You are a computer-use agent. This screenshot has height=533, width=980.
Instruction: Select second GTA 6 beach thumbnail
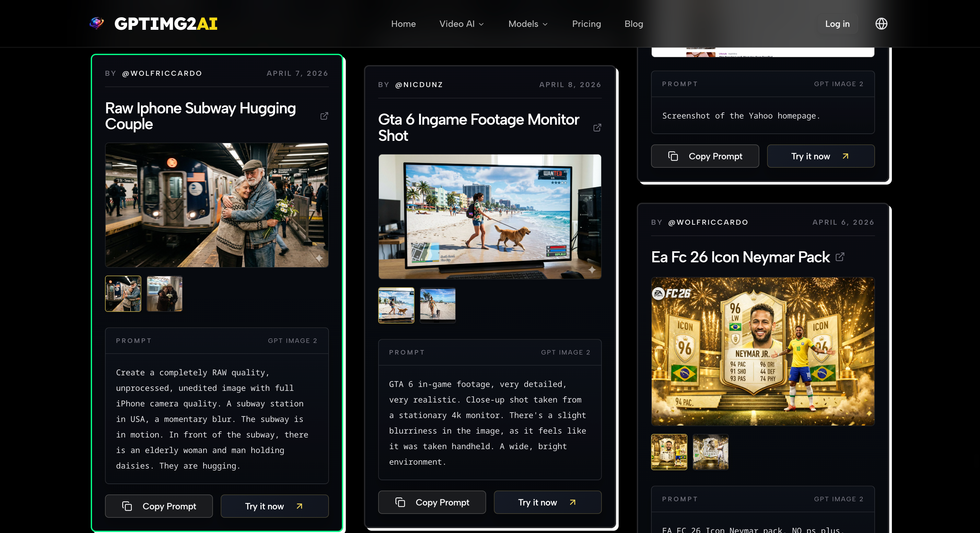pyautogui.click(x=437, y=305)
